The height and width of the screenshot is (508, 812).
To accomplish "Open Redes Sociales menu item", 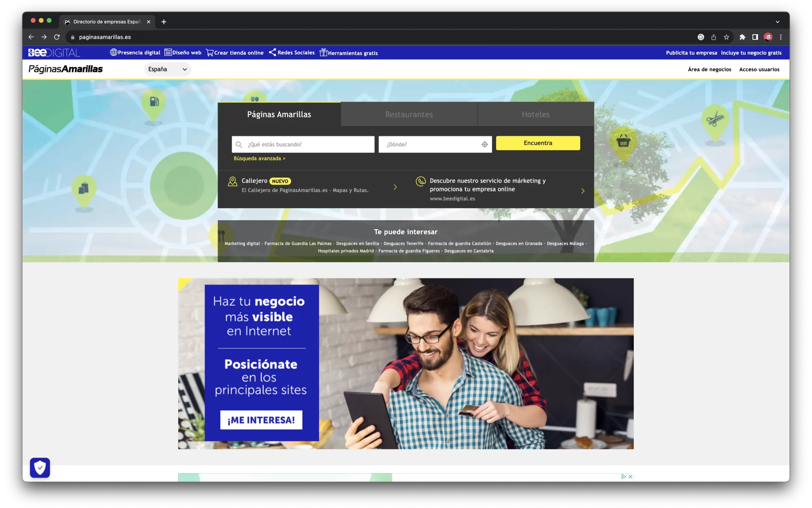I will (x=291, y=52).
